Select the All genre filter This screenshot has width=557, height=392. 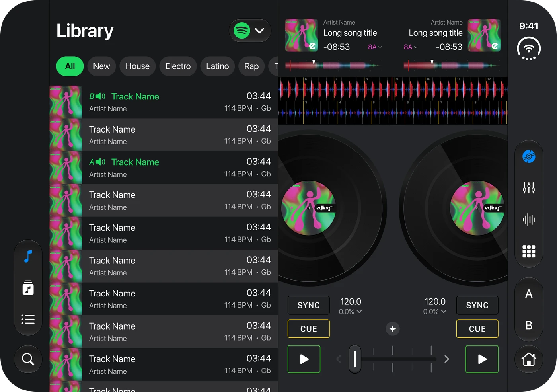(x=70, y=66)
